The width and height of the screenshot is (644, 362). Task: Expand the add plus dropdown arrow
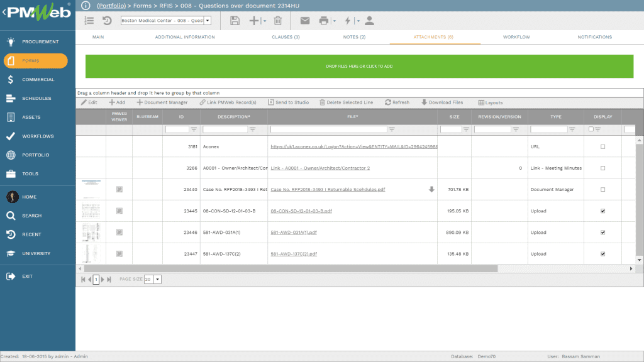coord(265,21)
